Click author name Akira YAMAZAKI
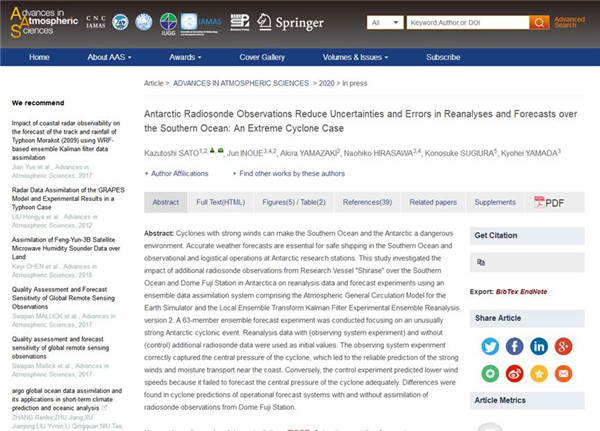Image resolution: width=600 pixels, height=431 pixels. coord(308,153)
